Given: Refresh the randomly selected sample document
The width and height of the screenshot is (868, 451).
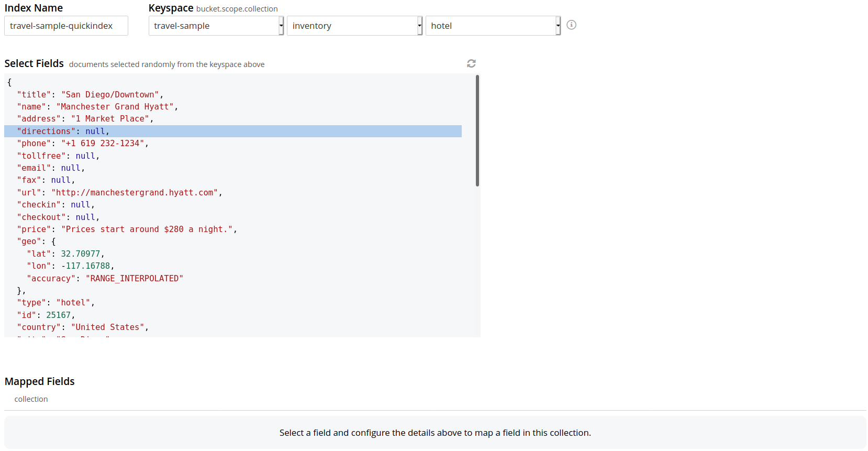Looking at the screenshot, I should click(471, 63).
